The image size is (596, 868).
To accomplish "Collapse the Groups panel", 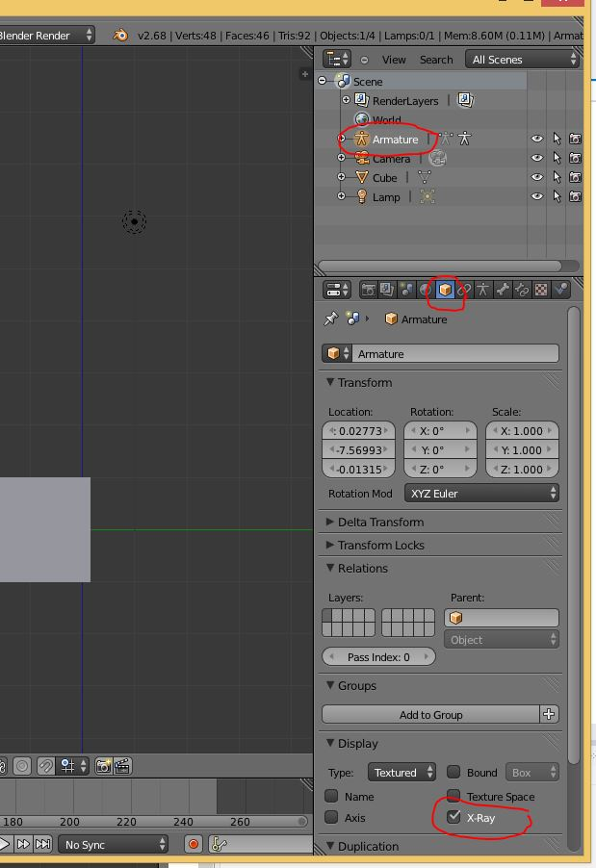I will 351,685.
